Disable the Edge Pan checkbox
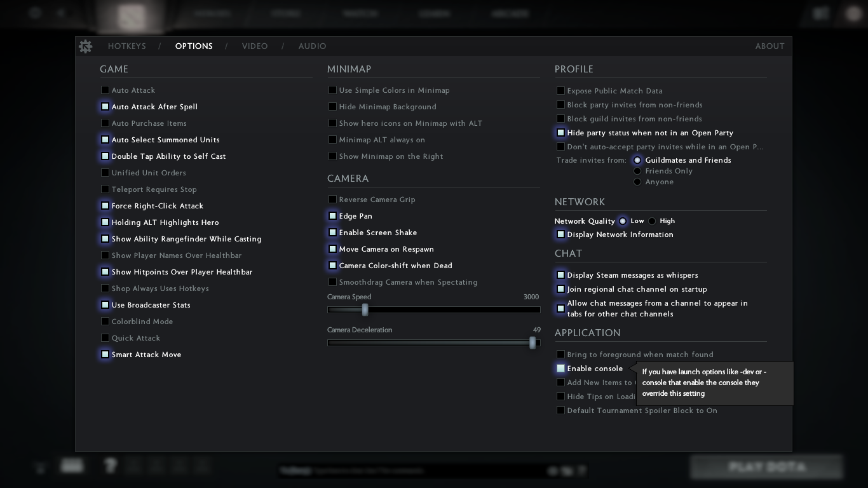 click(332, 216)
